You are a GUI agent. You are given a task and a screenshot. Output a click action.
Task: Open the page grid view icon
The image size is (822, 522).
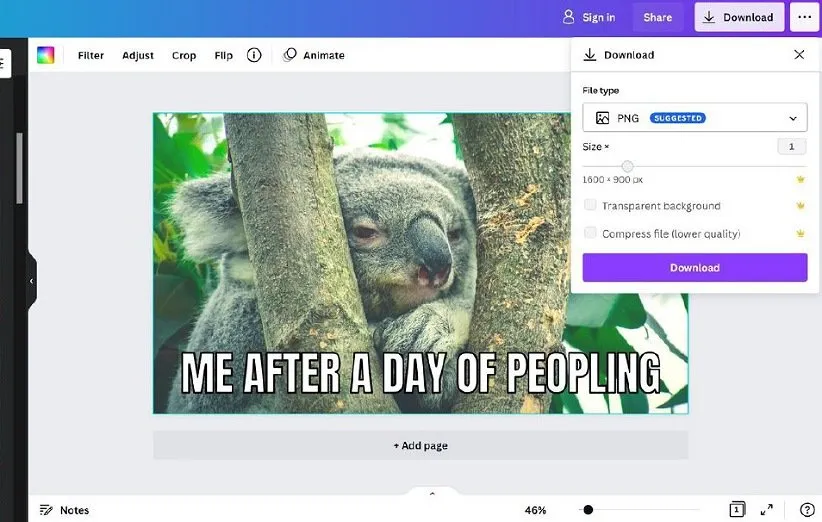point(737,510)
